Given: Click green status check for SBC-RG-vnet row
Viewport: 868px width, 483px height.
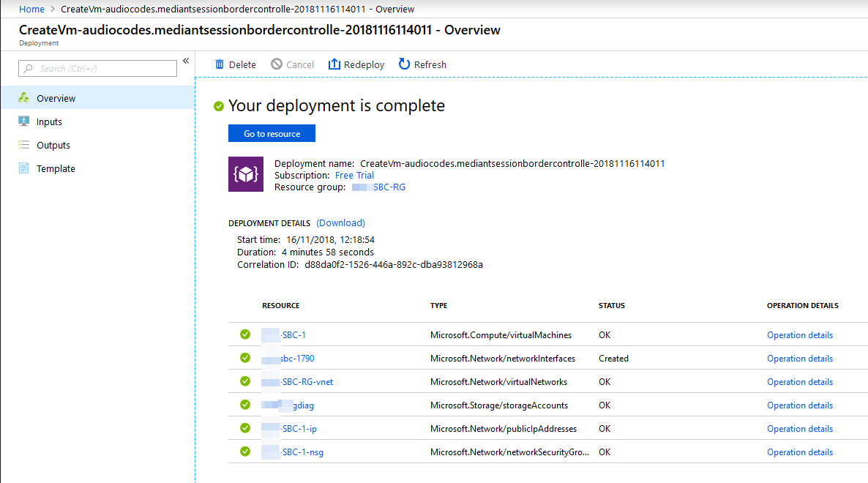Looking at the screenshot, I should pos(245,381).
